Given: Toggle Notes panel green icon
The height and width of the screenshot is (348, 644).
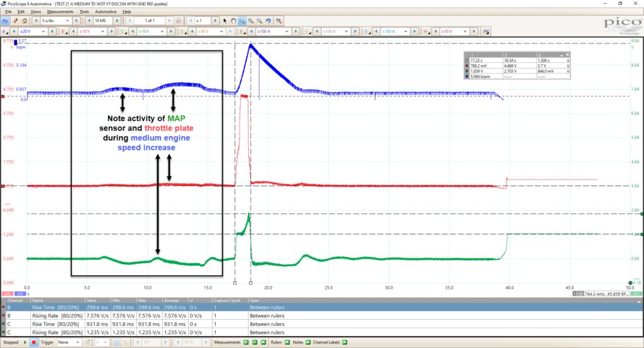Looking at the screenshot, I should [308, 342].
